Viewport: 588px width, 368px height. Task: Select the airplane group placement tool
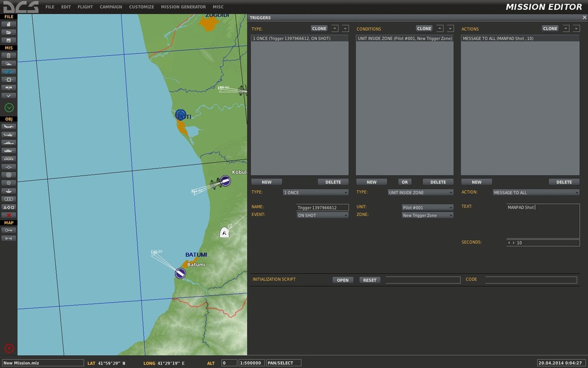(x=9, y=127)
